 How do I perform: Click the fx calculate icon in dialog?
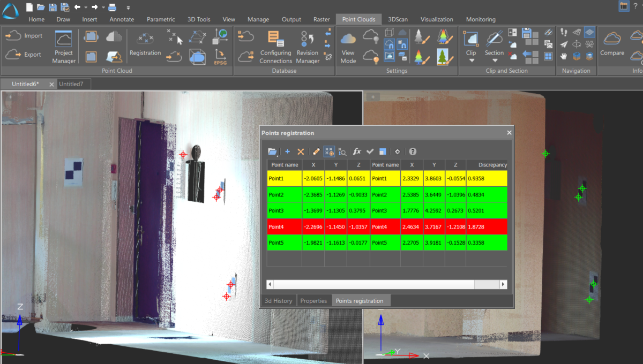pos(357,152)
